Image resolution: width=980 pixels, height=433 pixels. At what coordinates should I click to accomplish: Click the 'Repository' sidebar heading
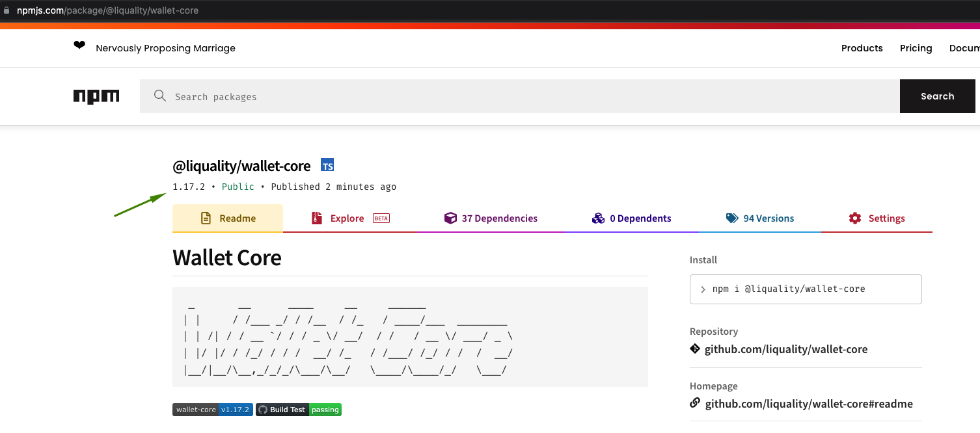click(x=714, y=332)
